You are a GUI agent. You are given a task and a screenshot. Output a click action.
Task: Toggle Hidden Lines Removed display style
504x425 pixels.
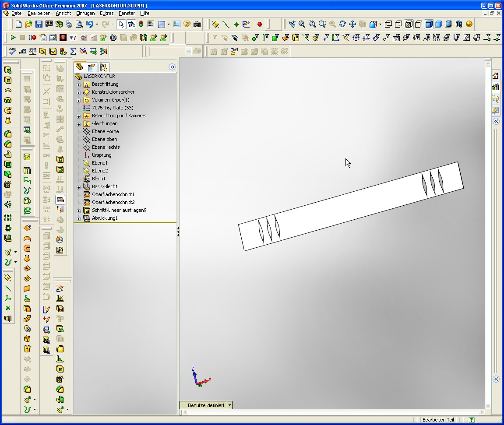(x=418, y=24)
